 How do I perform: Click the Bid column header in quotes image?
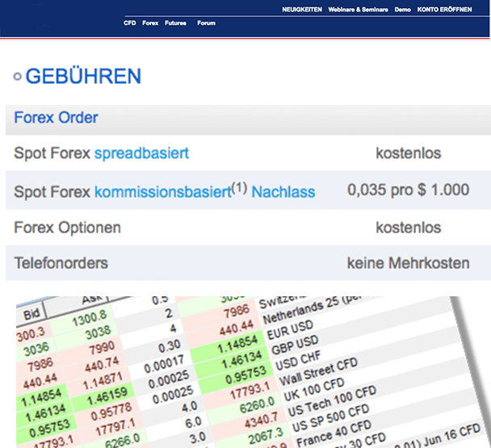pyautogui.click(x=31, y=314)
